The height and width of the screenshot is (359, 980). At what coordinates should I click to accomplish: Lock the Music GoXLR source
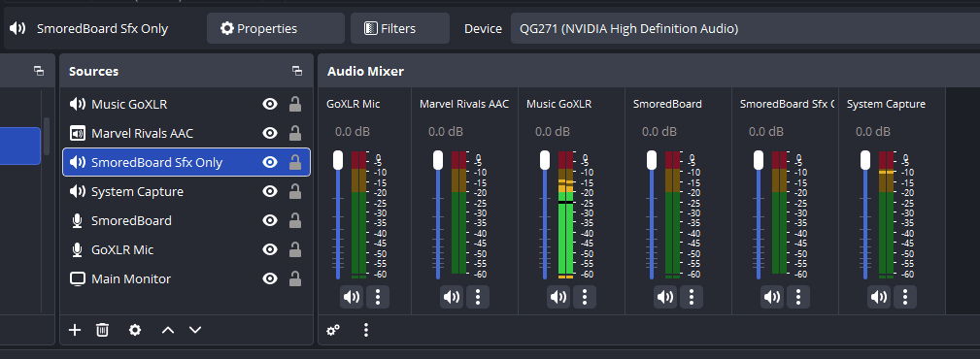tap(295, 104)
